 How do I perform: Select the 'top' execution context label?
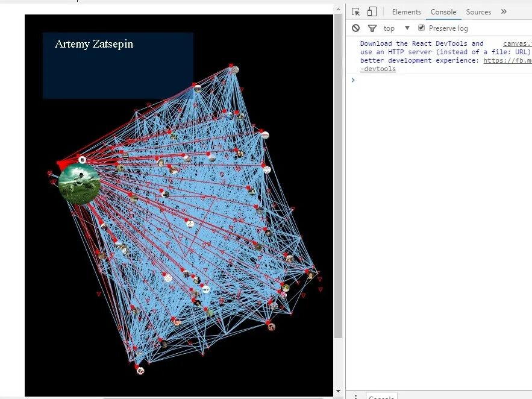coord(389,28)
